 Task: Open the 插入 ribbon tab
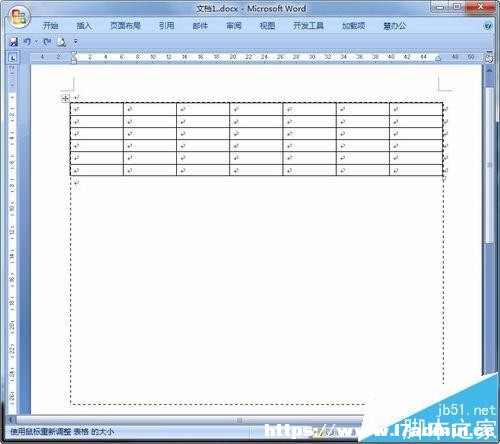(84, 26)
